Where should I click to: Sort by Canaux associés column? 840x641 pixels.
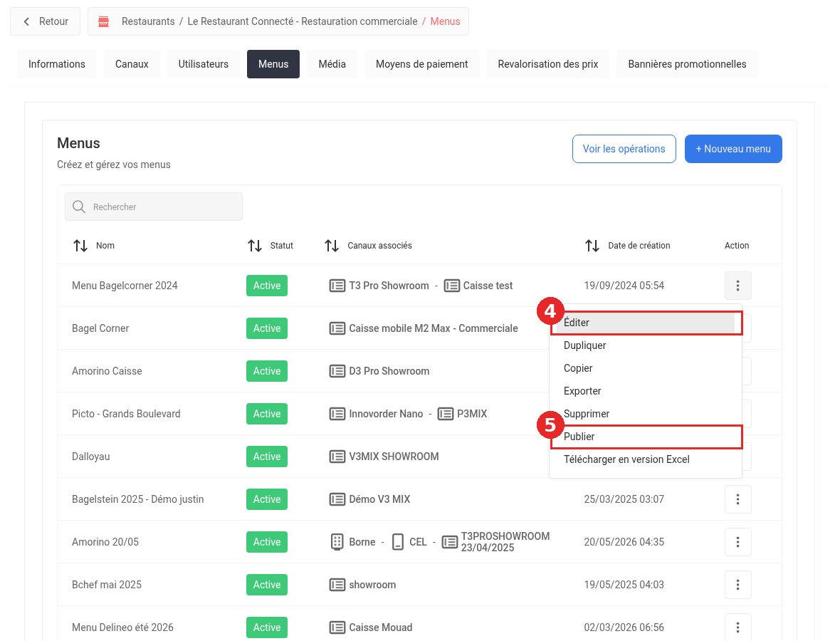(332, 246)
